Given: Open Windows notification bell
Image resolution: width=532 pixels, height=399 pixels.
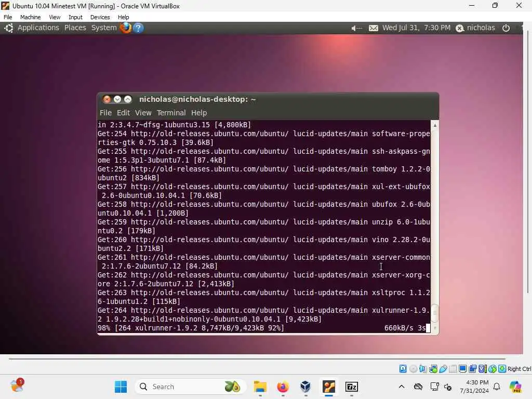Looking at the screenshot, I should (x=497, y=387).
